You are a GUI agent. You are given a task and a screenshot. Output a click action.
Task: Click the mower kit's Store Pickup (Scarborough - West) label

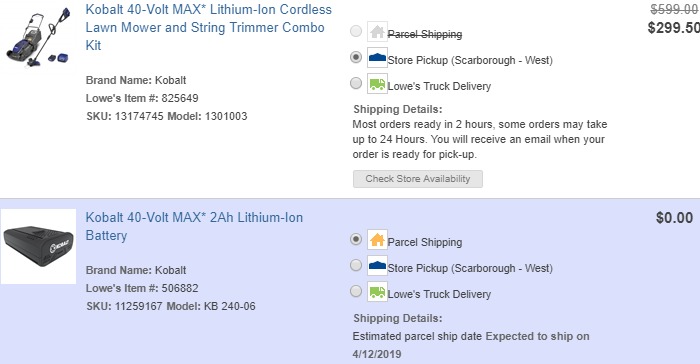pyautogui.click(x=470, y=60)
